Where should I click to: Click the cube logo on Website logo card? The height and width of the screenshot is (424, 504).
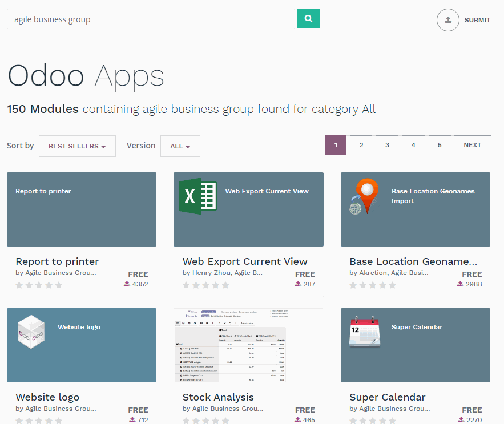pos(30,331)
